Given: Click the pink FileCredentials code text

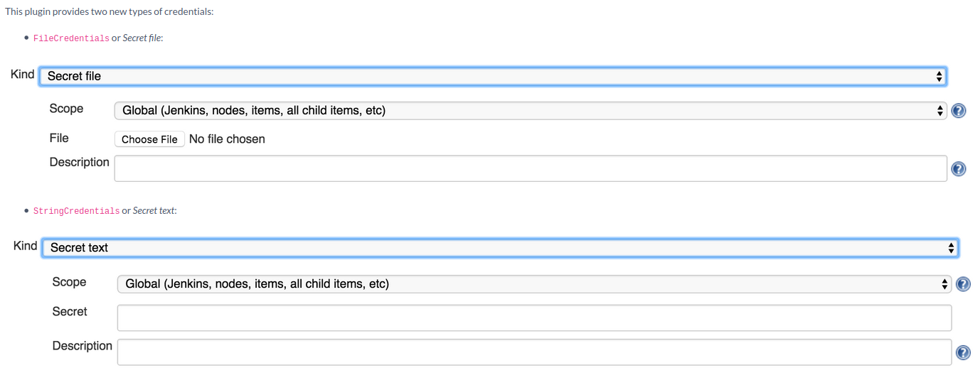Looking at the screenshot, I should [71, 38].
